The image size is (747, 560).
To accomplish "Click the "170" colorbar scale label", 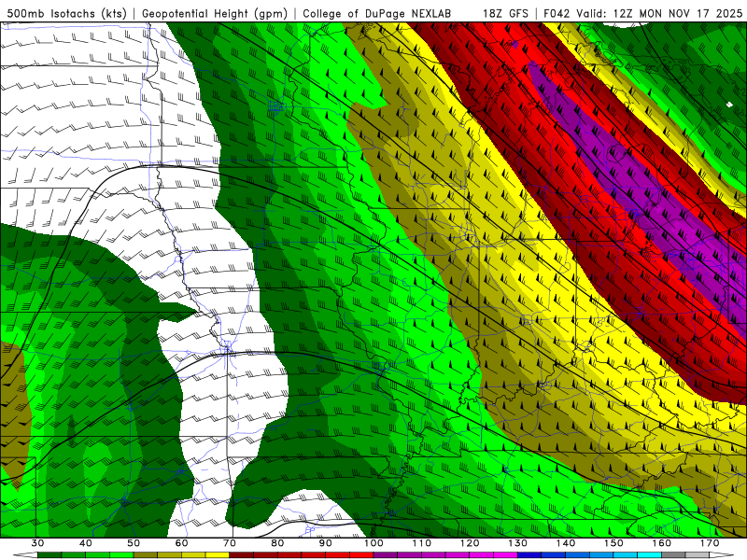I will click(710, 543).
